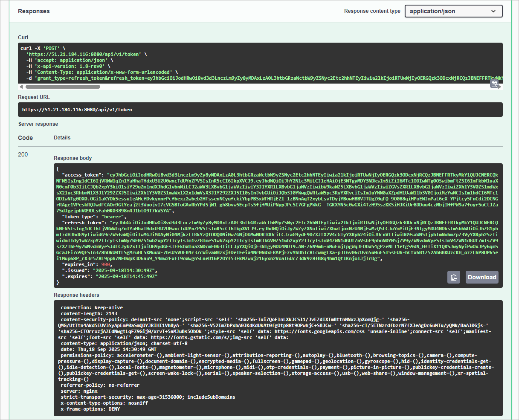Download the response body
The width and height of the screenshot is (519, 420).
tap(482, 277)
